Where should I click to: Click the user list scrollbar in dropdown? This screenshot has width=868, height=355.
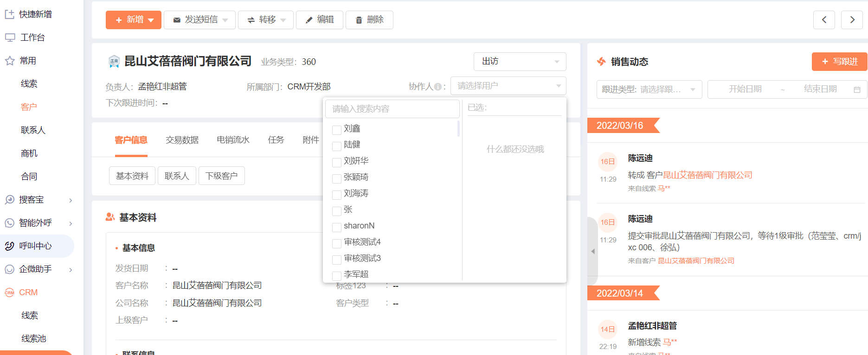coord(458,128)
